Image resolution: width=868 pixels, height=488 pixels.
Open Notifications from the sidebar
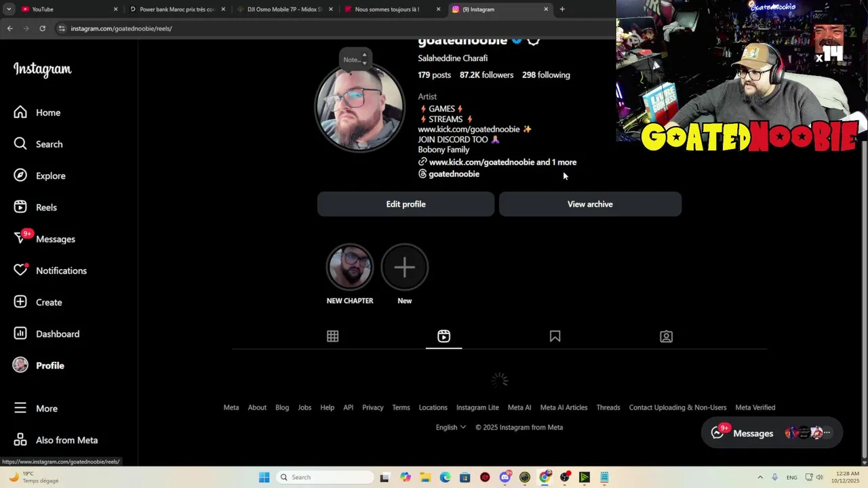point(50,270)
